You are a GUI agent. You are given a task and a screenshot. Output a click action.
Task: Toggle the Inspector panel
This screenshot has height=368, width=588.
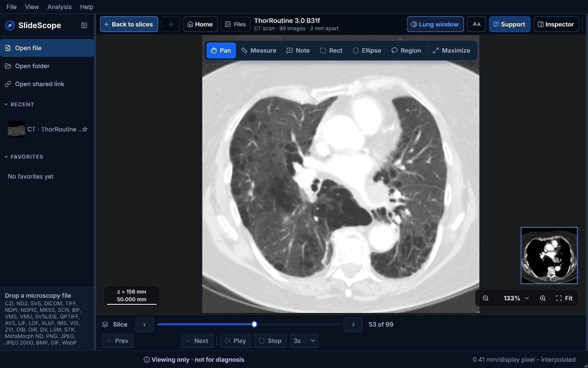[x=556, y=24]
